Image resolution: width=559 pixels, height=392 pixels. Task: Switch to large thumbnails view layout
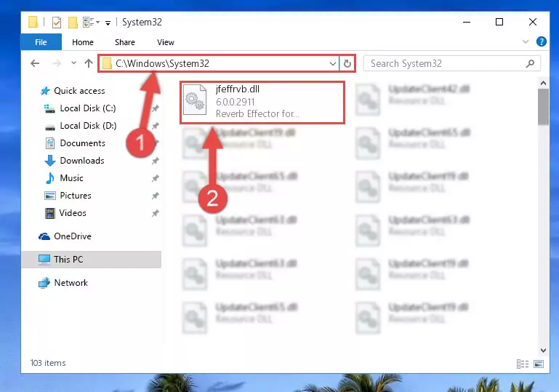pos(539,364)
